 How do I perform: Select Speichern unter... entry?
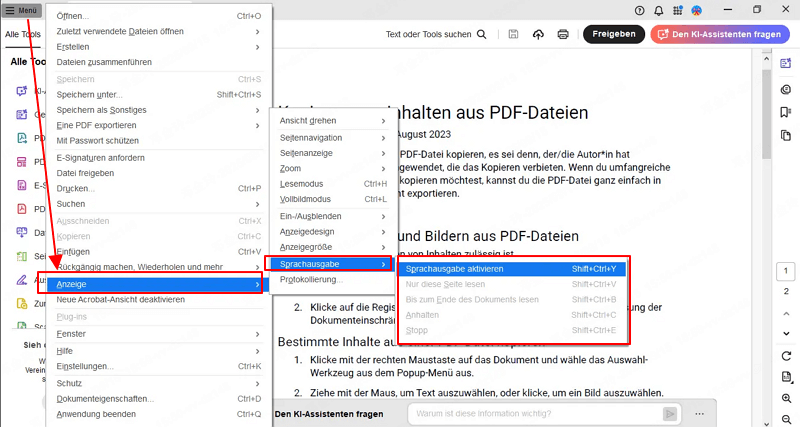click(x=158, y=94)
